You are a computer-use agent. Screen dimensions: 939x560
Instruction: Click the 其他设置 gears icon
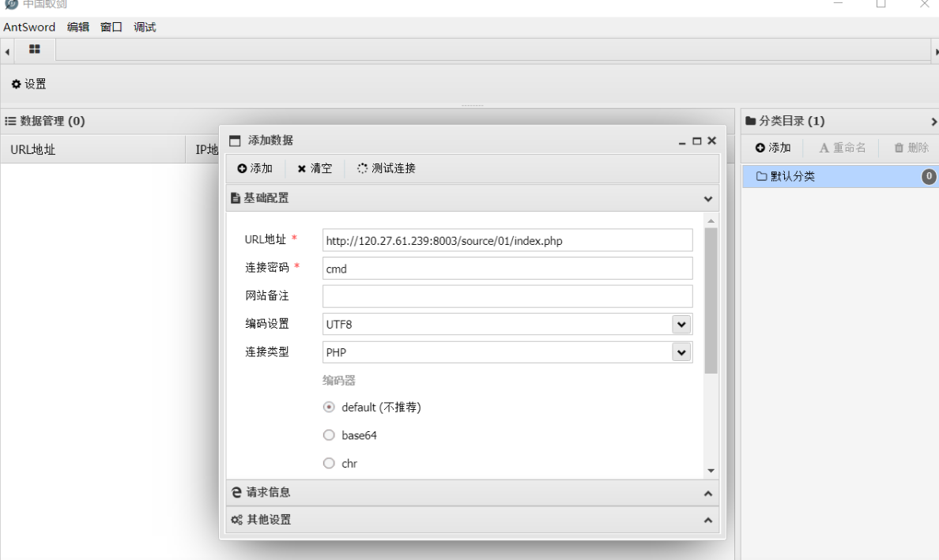236,520
